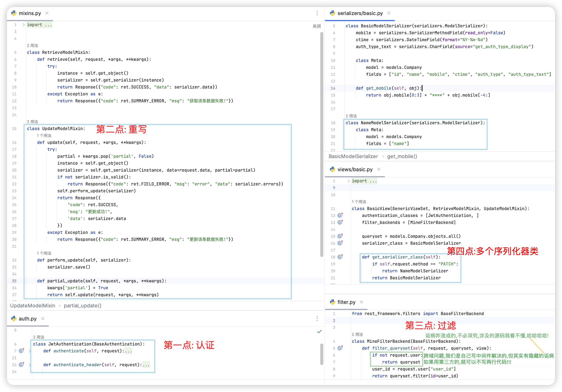Viewport: 562px width, 392px height.
Task: Click the gutter icon next to queryset line 15
Action: 340,236
